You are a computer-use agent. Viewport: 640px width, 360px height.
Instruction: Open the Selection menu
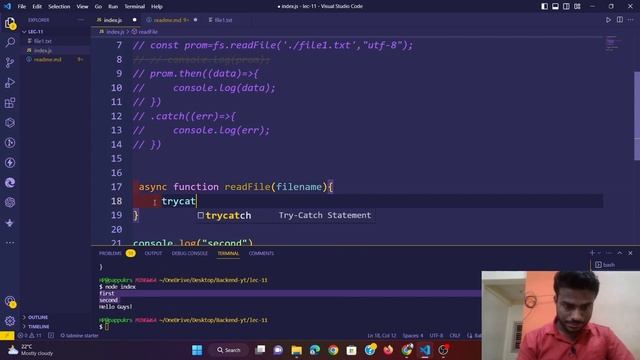(59, 7)
